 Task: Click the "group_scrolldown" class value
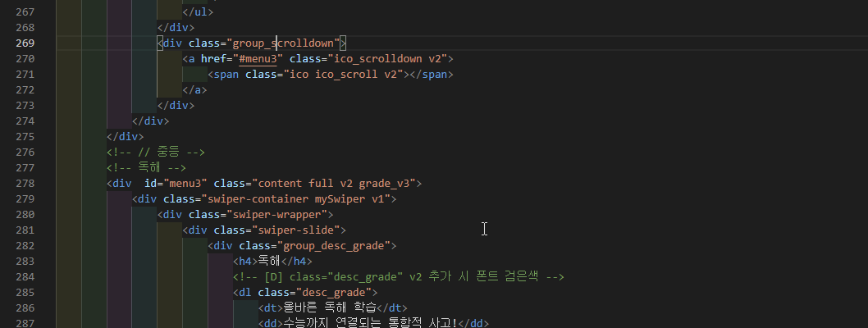[x=283, y=43]
